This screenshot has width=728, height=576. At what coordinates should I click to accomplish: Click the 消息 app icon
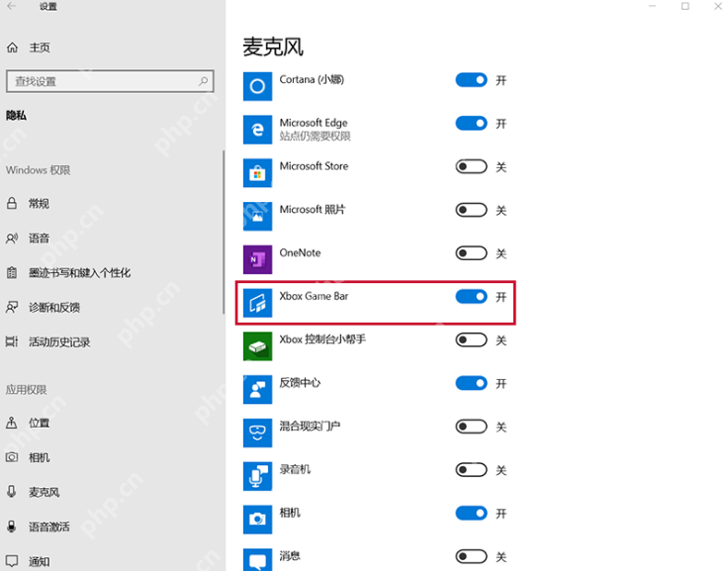click(x=257, y=560)
